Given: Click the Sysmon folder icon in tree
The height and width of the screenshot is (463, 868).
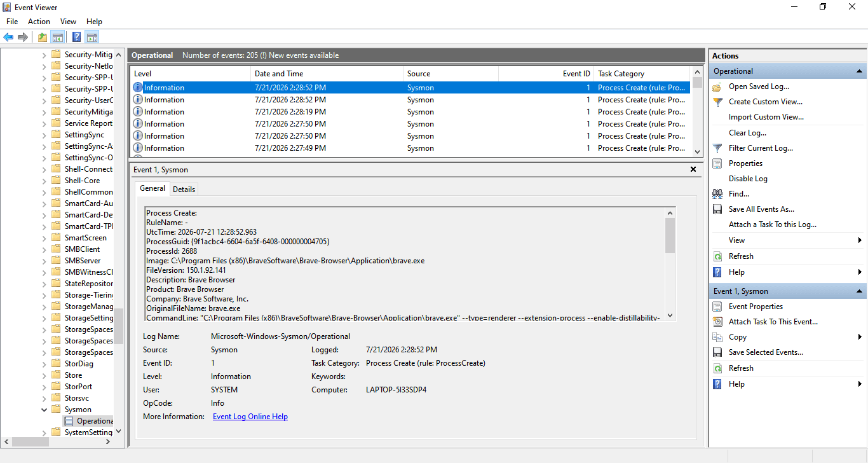Looking at the screenshot, I should 56,410.
